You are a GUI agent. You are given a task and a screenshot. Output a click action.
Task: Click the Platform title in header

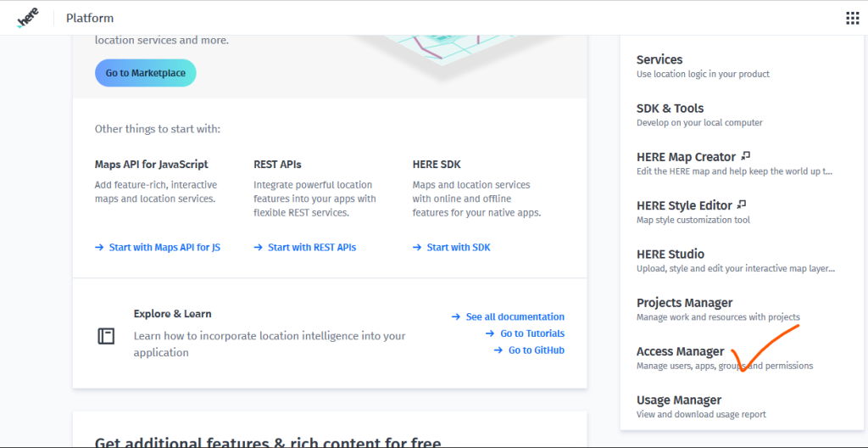click(x=90, y=18)
